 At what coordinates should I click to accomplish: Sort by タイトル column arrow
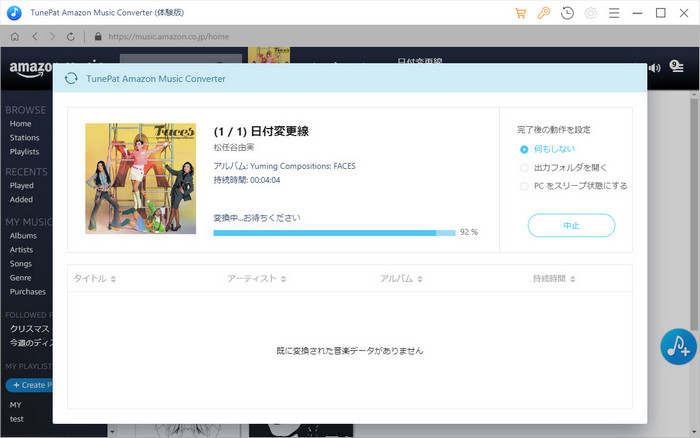tap(113, 279)
